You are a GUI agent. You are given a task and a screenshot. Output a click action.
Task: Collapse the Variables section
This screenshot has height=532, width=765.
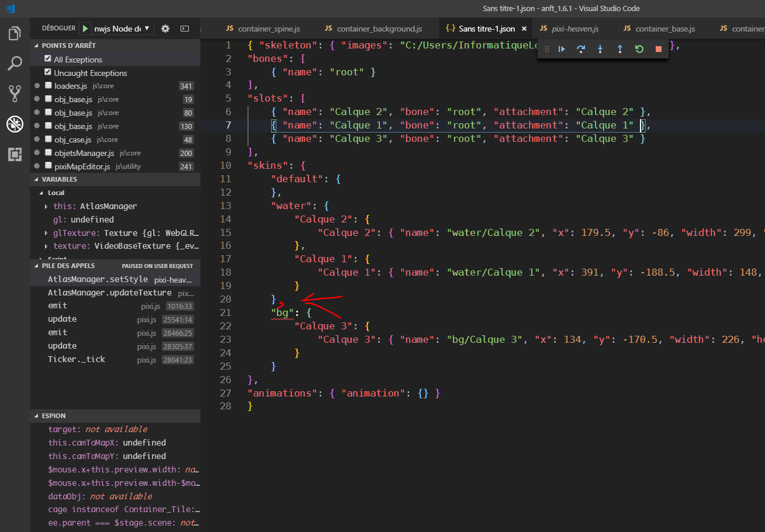115,179
